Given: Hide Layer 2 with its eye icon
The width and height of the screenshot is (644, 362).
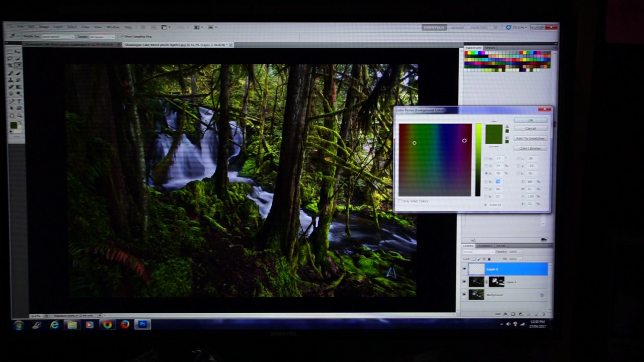Looking at the screenshot, I should click(464, 269).
